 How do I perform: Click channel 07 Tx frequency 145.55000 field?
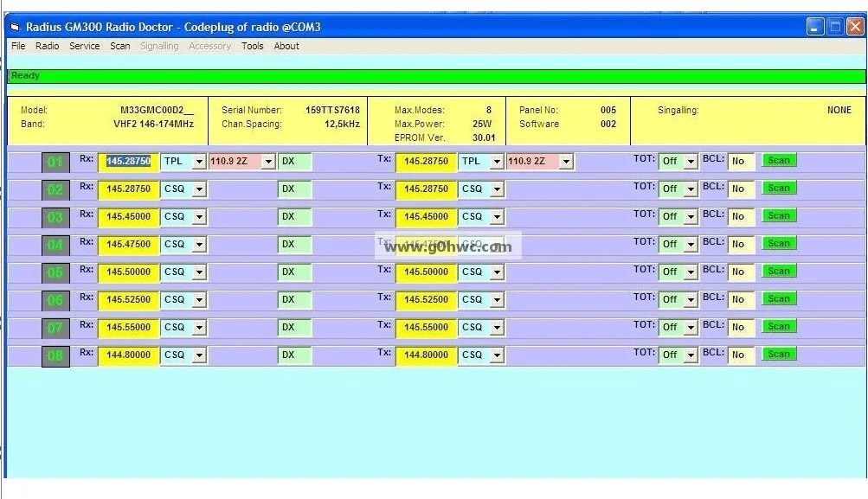tap(427, 328)
